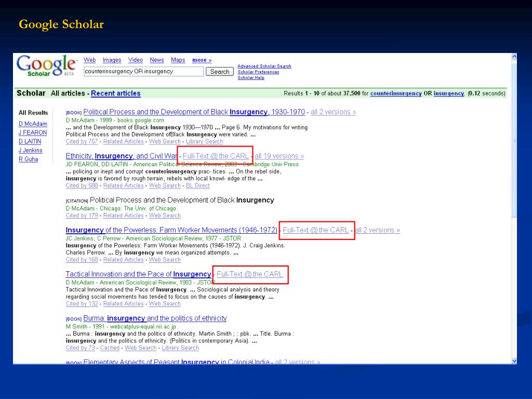This screenshot has height=399, width=532.
Task: Click the 'D McAdam - Chicago: The Univ. of Chicago' citation line
Action: (x=121, y=208)
